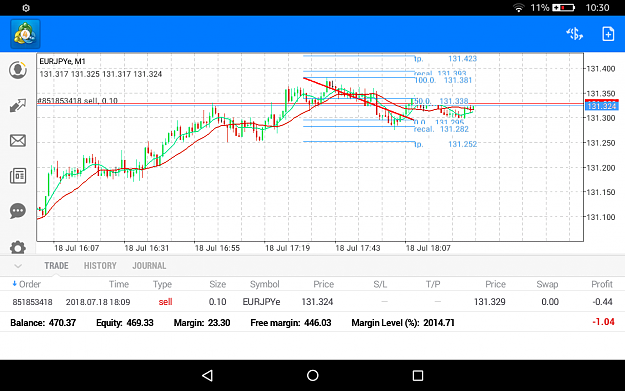Click the order profit -0.44
This screenshot has width=625, height=391.
[x=602, y=302]
